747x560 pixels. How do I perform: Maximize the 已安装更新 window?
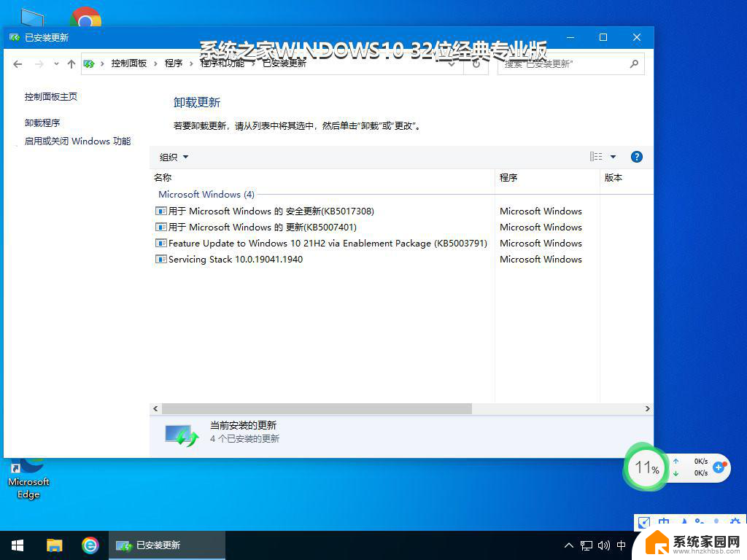coord(603,37)
